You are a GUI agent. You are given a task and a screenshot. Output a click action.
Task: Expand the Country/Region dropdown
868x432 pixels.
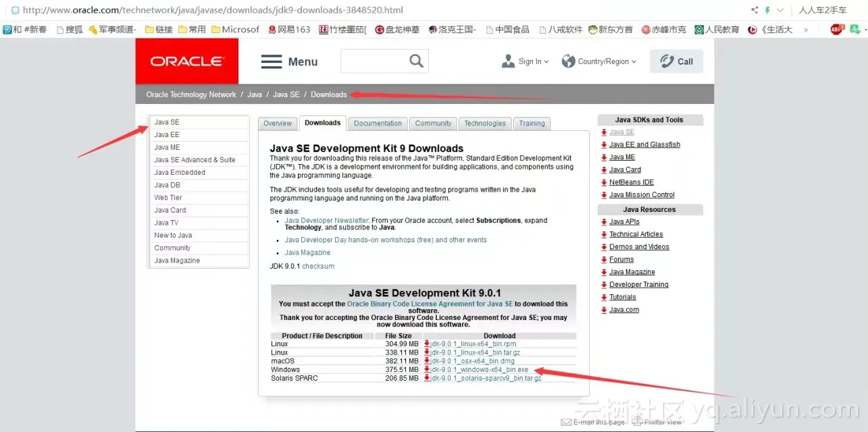pyautogui.click(x=634, y=62)
